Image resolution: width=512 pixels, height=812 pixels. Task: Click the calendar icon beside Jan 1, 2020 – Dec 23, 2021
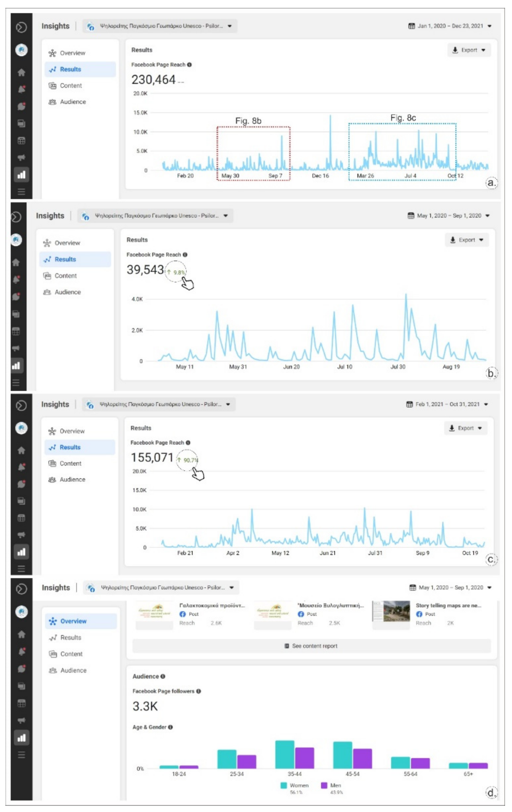[412, 26]
